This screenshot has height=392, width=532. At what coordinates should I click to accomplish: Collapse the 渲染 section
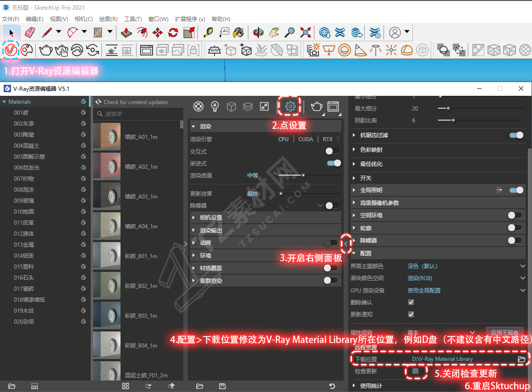coord(193,127)
